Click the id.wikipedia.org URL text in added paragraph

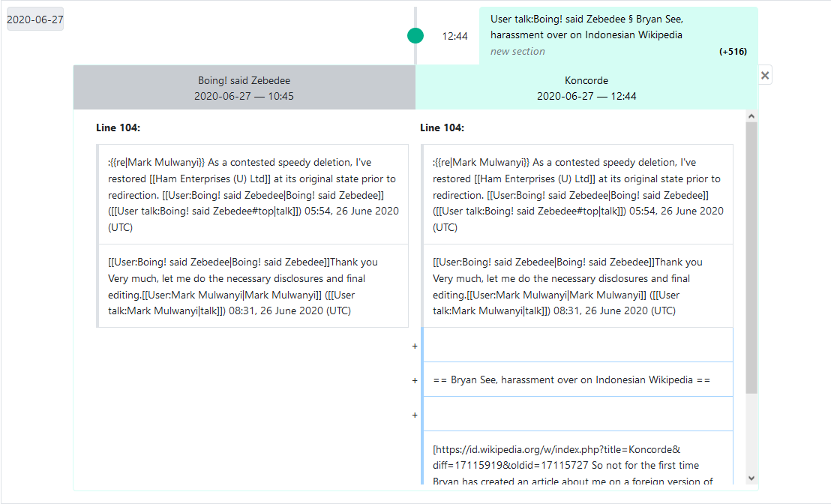556,457
